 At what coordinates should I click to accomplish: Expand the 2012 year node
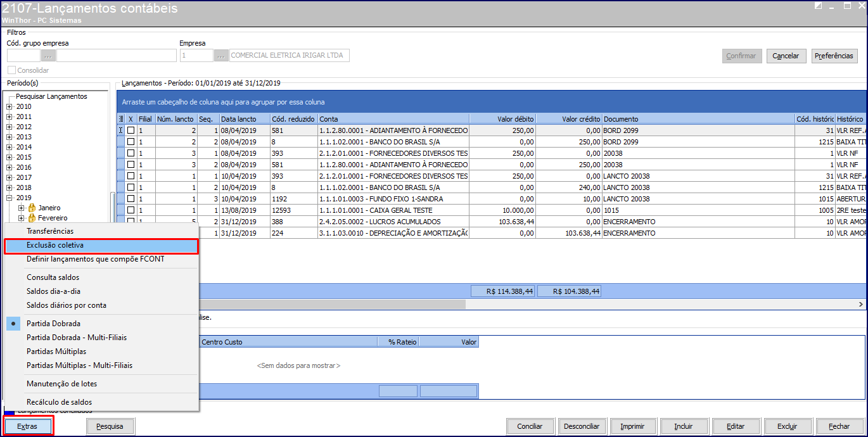pos(10,127)
